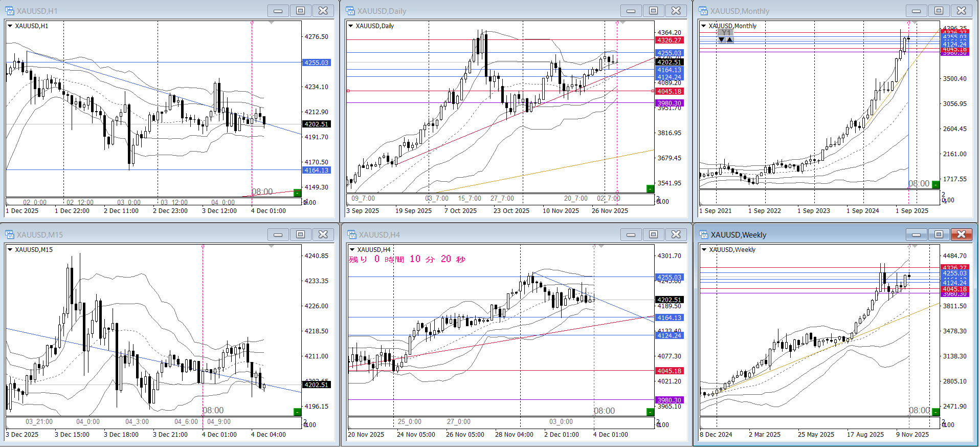The width and height of the screenshot is (980, 447).
Task: Click the XAUUSD,M15 window chart icon
Action: tap(10, 235)
